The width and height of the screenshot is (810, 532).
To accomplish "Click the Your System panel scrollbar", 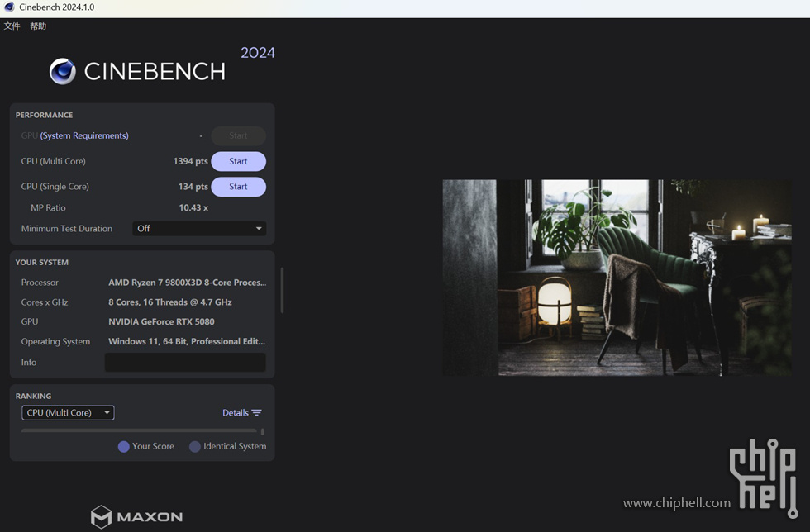I will 282,290.
